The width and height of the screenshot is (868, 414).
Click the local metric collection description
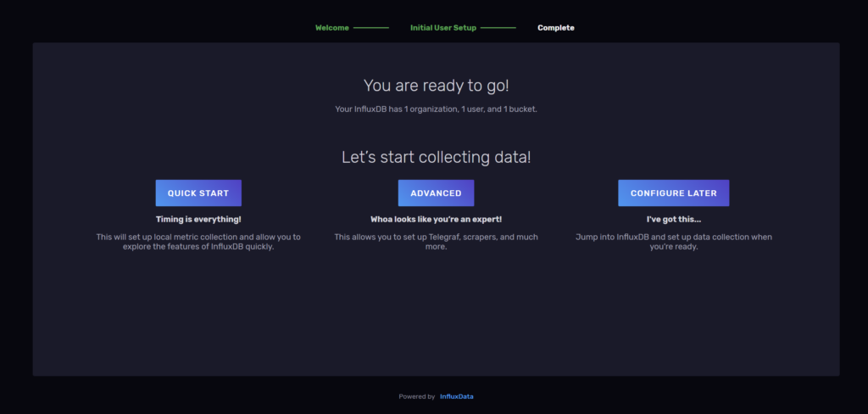tap(198, 242)
